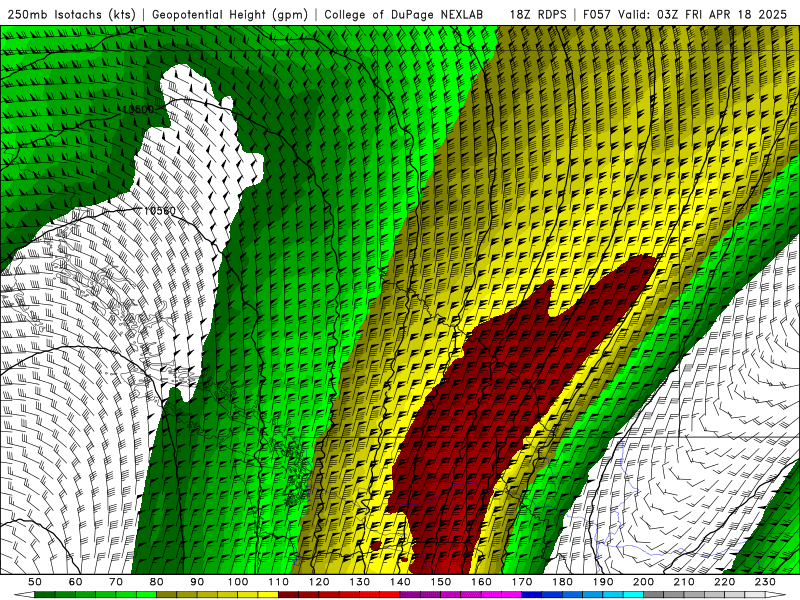Click the 110 value on the color scale
The width and height of the screenshot is (800, 600).
[x=279, y=582]
